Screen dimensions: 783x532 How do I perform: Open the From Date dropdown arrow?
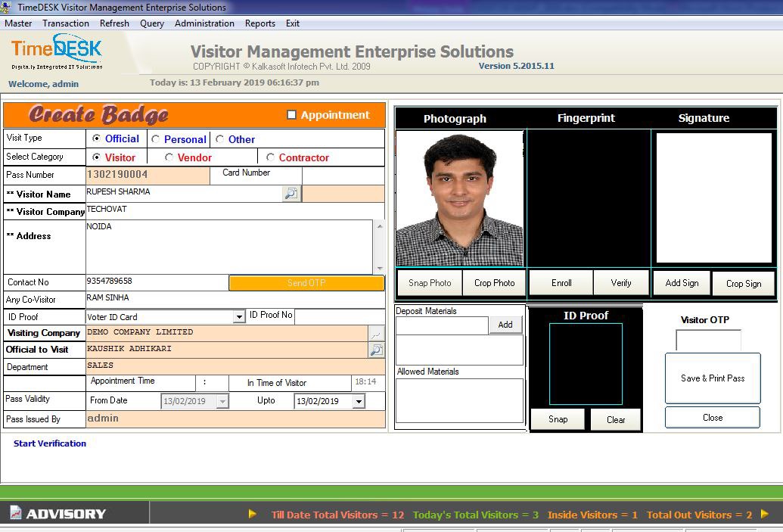click(x=222, y=402)
